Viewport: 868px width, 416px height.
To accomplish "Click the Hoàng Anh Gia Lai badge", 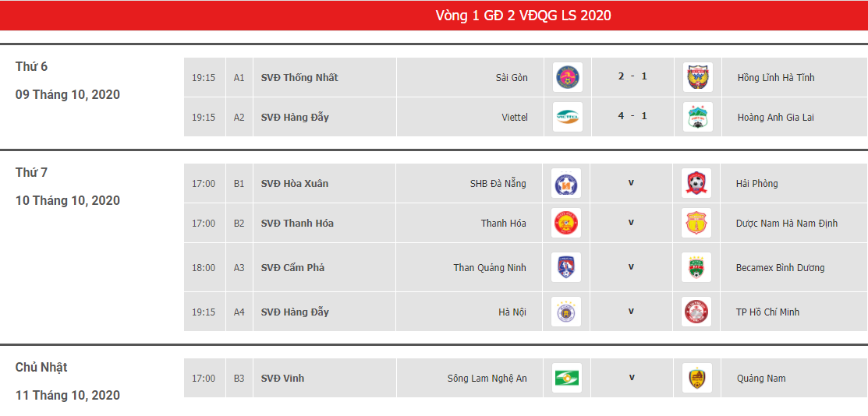I will click(697, 117).
